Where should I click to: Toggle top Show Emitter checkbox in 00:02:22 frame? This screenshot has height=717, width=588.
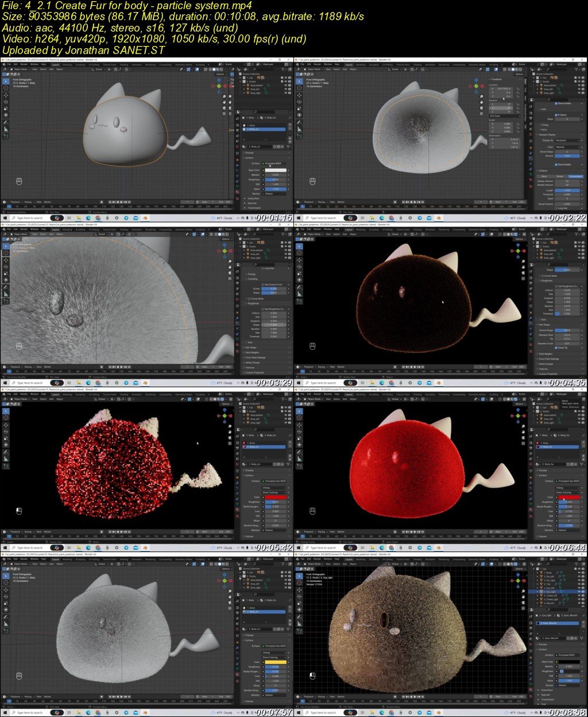point(556,103)
